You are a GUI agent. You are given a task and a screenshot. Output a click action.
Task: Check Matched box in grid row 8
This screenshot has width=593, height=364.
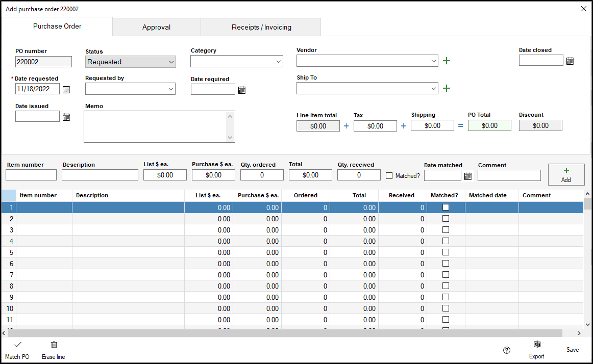point(446,286)
